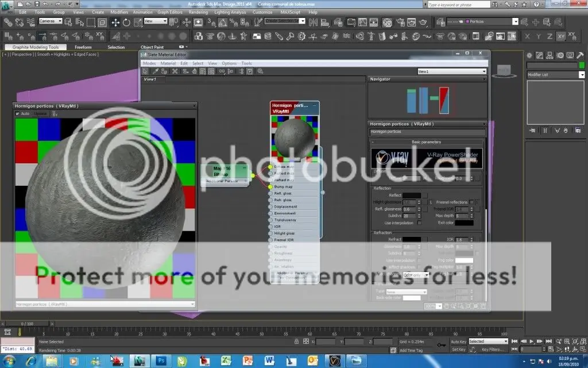588x368 pixels.
Task: Open the Utilities hammer panel icon
Action: click(580, 55)
